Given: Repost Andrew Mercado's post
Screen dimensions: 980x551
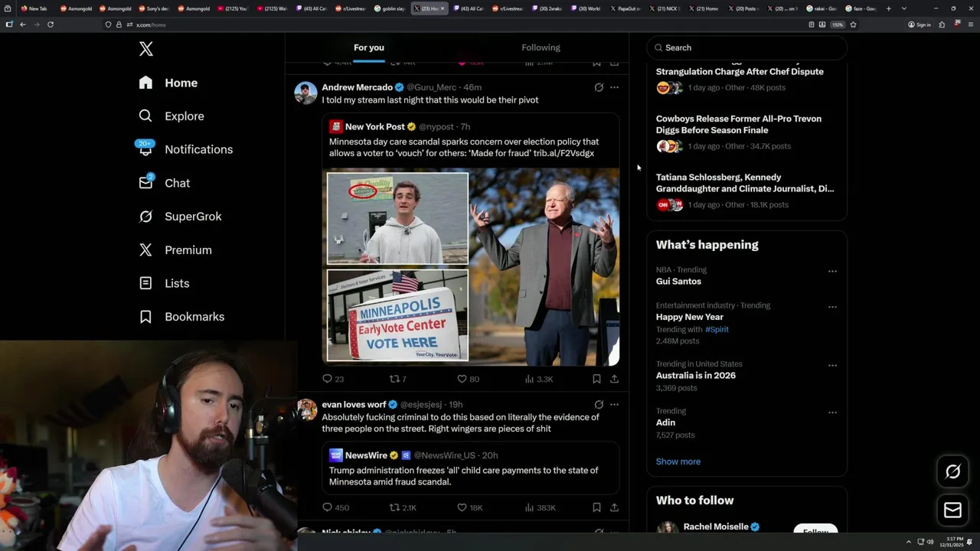Looking at the screenshot, I should 398,379.
